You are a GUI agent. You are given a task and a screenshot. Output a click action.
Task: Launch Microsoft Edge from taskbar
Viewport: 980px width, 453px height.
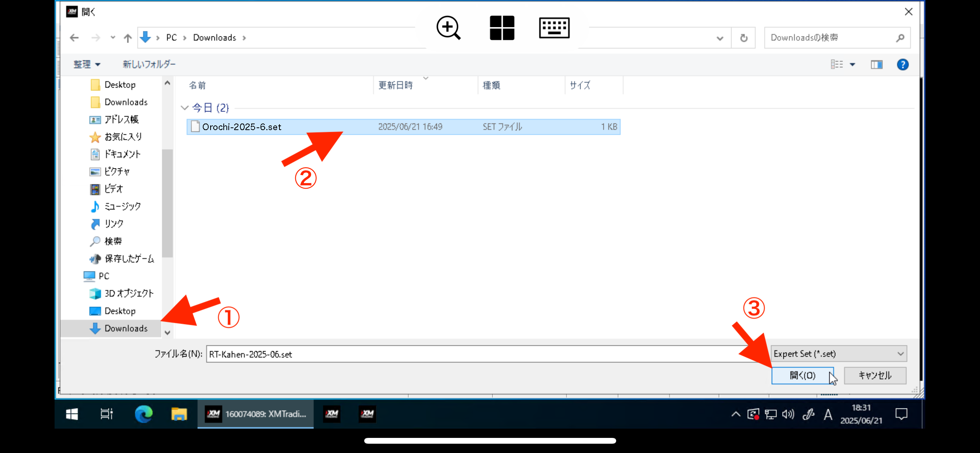click(x=144, y=414)
